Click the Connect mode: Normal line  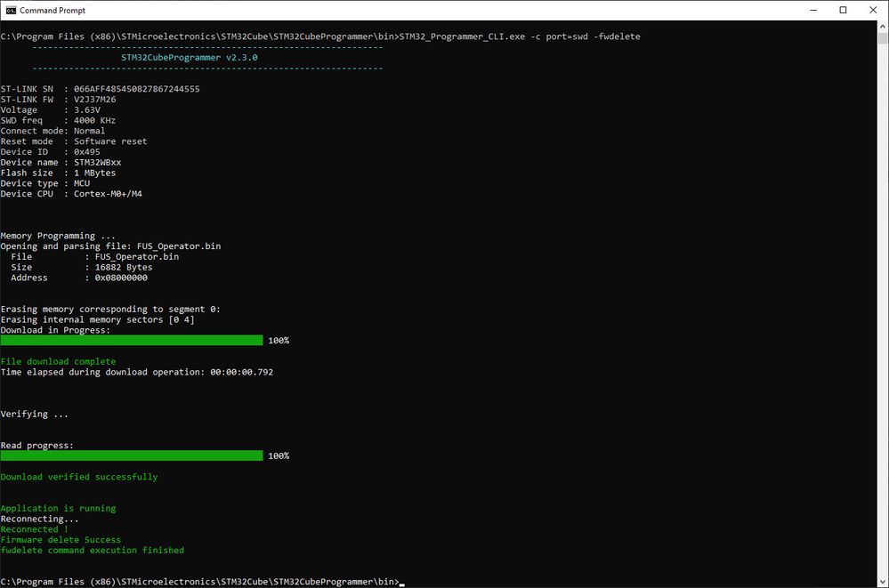click(x=53, y=131)
